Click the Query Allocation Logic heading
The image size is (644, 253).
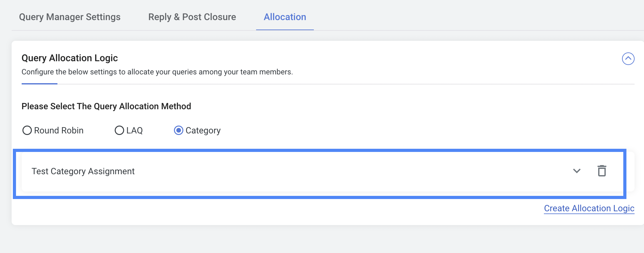[70, 58]
